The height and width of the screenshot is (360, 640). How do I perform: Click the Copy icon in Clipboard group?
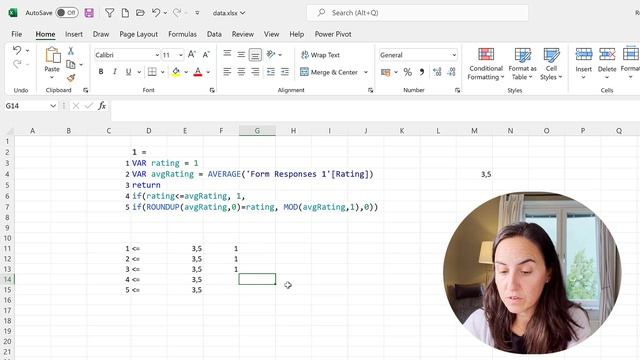pos(71,64)
